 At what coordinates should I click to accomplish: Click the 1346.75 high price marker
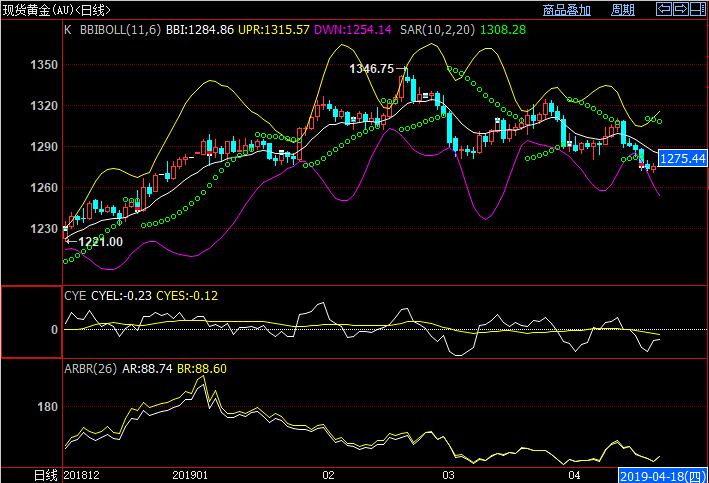click(x=372, y=69)
